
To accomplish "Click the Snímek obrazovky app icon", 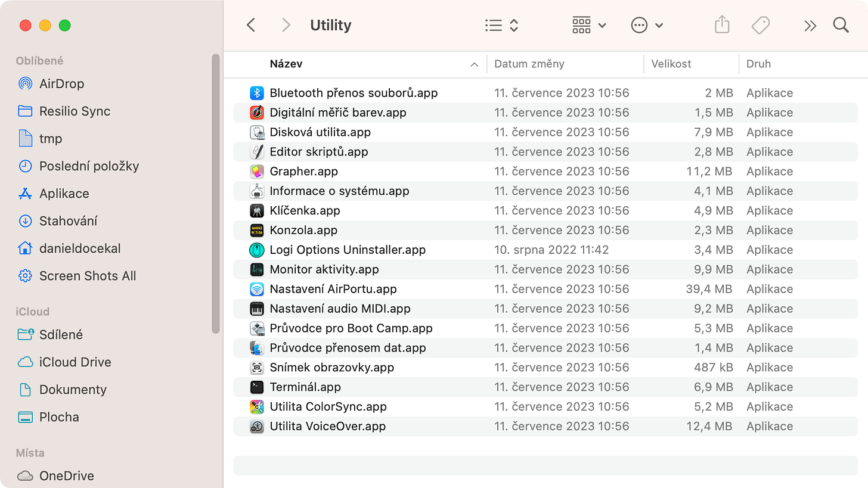I will click(x=257, y=368).
